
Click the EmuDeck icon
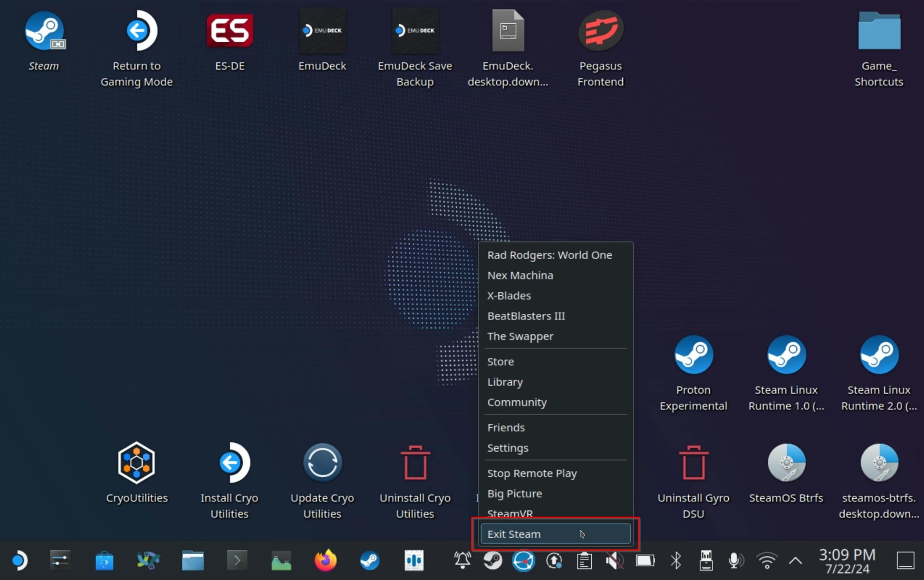(x=323, y=31)
